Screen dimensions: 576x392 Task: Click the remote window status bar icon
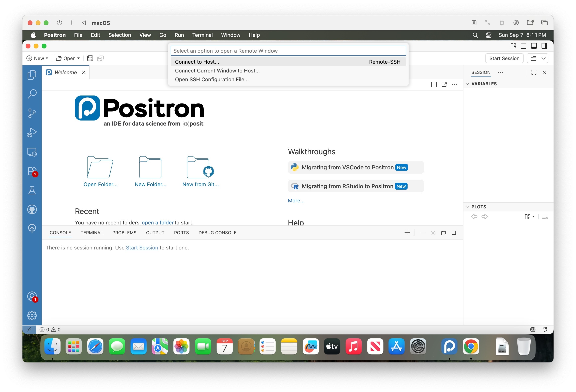29,329
